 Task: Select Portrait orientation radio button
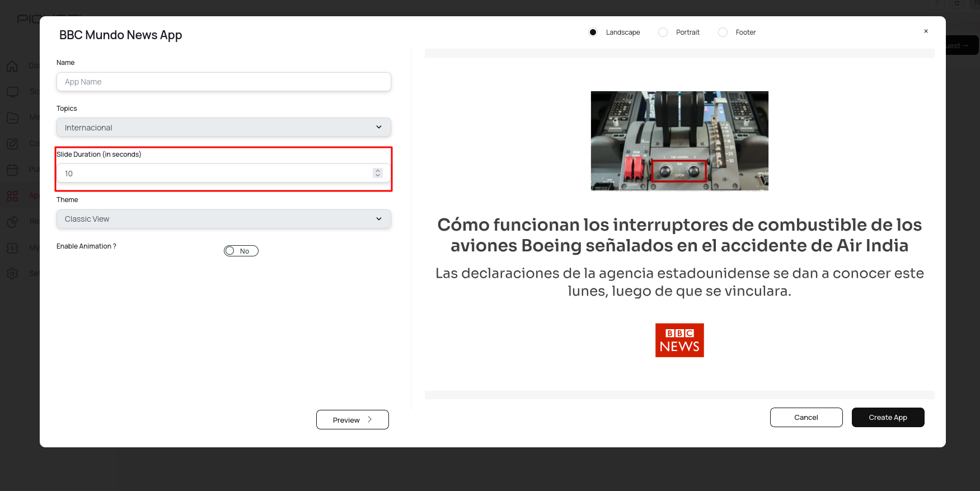pos(663,32)
